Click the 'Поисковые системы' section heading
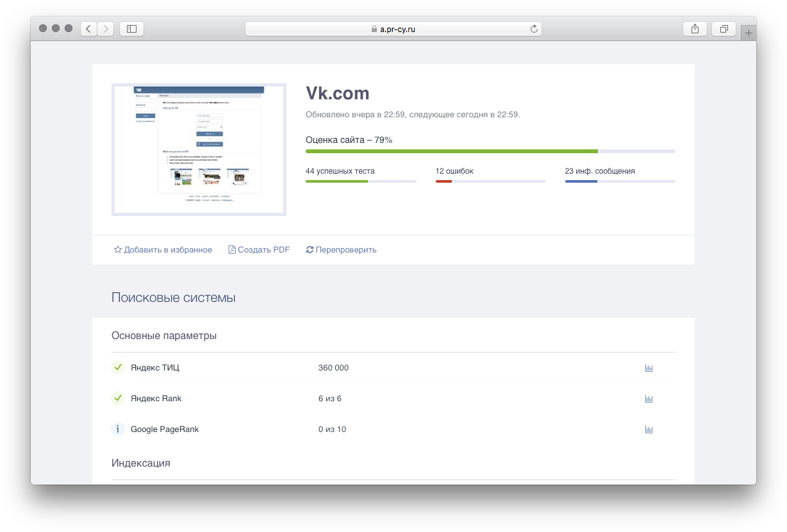This screenshot has height=532, width=787. click(174, 298)
